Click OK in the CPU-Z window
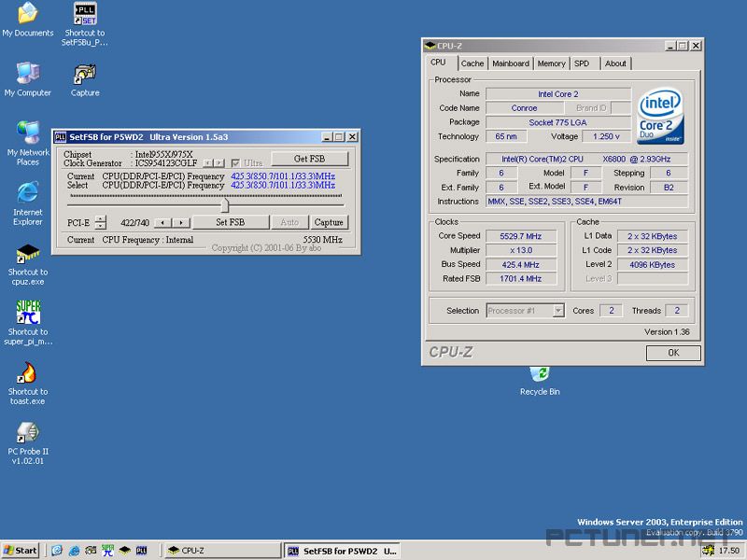The image size is (747, 560). [673, 353]
